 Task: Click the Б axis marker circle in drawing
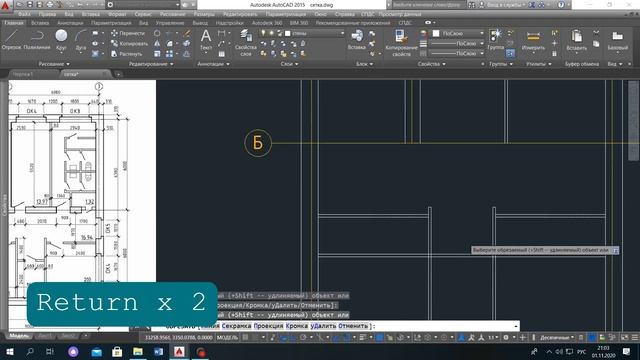click(258, 143)
